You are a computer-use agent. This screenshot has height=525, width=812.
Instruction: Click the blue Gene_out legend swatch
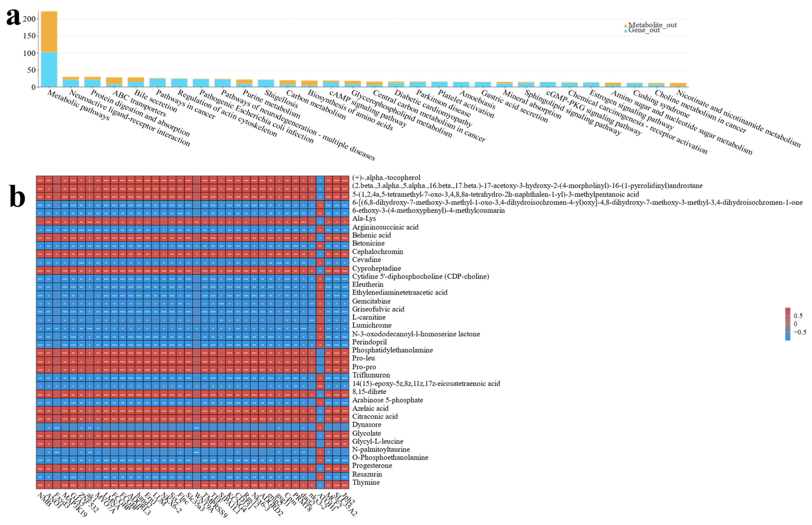pyautogui.click(x=626, y=31)
